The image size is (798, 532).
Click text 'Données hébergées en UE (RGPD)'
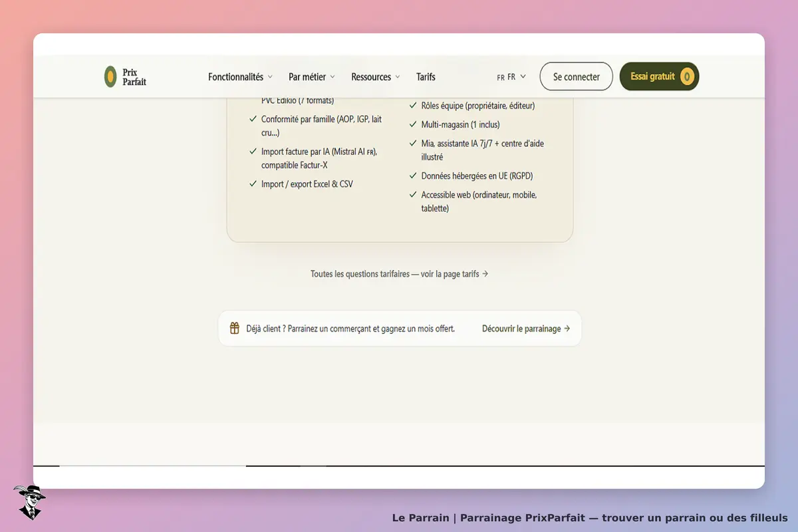click(x=477, y=176)
